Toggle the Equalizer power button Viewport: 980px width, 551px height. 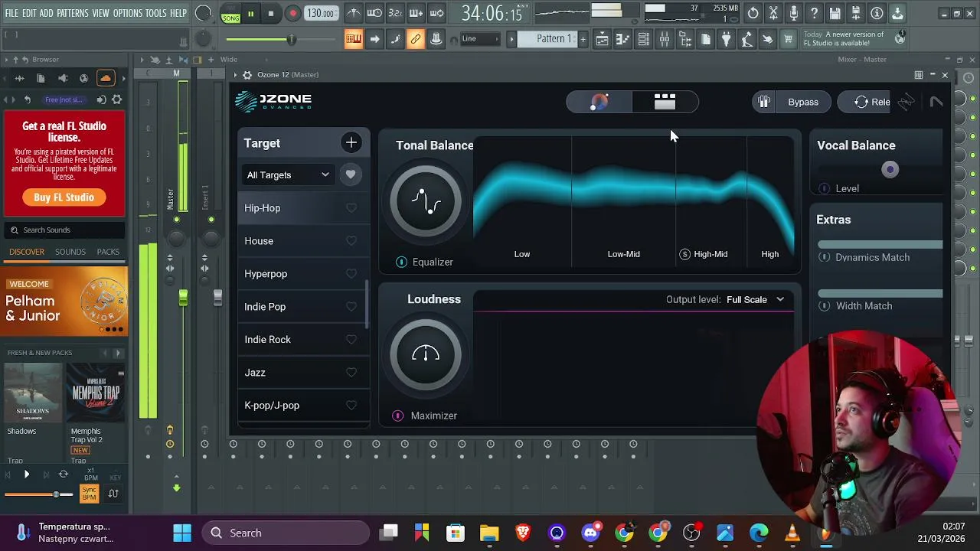[x=401, y=262]
